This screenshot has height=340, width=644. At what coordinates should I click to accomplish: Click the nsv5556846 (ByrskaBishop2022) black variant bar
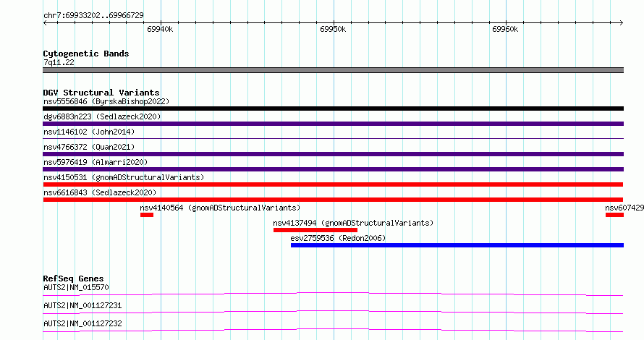point(333,109)
